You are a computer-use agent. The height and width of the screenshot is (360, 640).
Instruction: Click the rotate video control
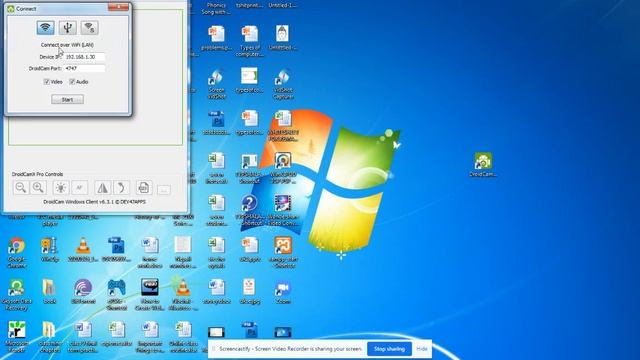tap(121, 188)
